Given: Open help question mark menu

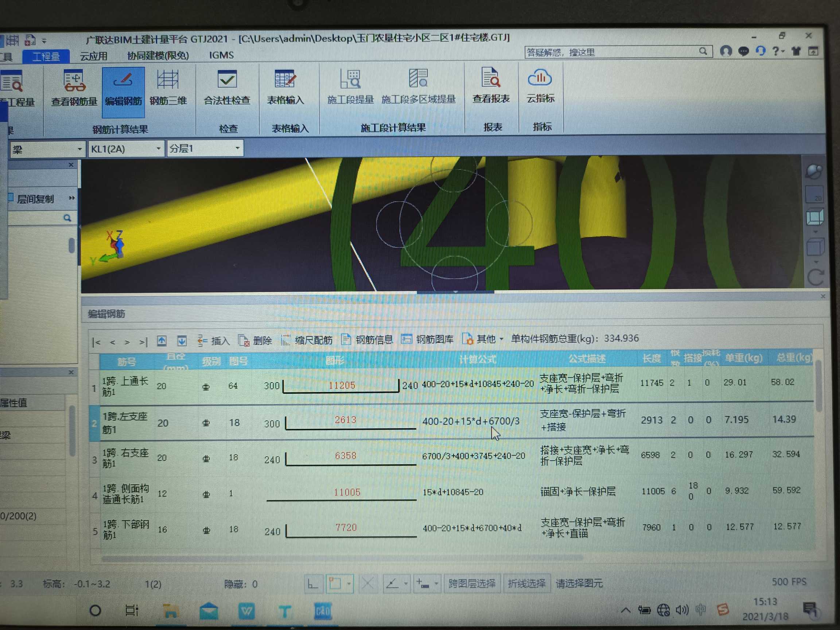Looking at the screenshot, I should 778,51.
